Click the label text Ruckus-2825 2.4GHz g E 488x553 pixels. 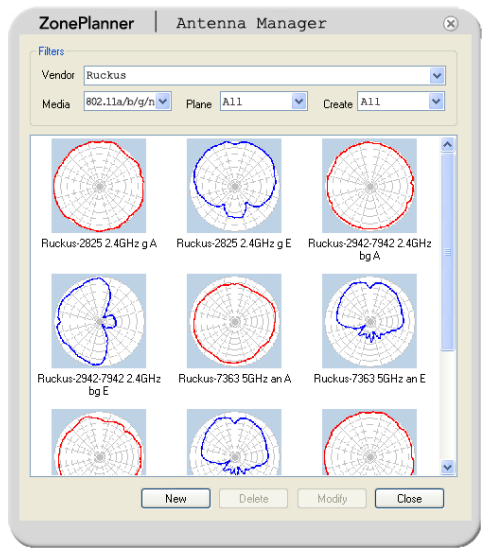[234, 243]
